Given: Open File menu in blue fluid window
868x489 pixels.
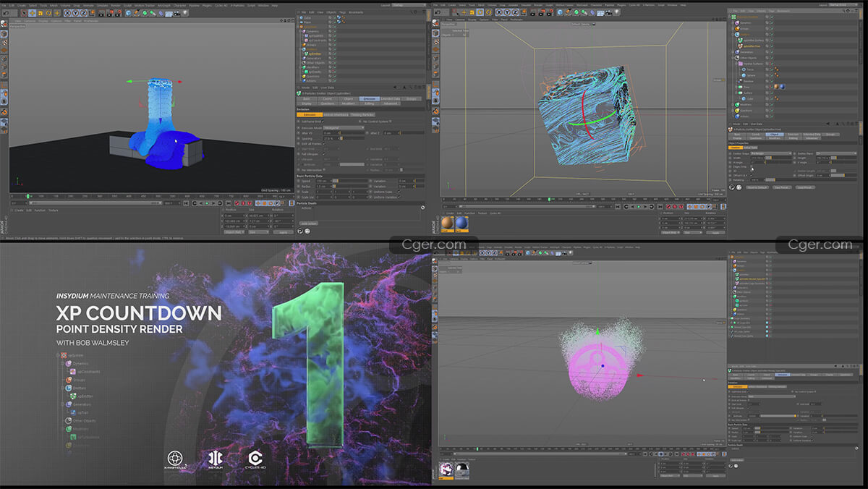Looking at the screenshot, I should pos(304,12).
